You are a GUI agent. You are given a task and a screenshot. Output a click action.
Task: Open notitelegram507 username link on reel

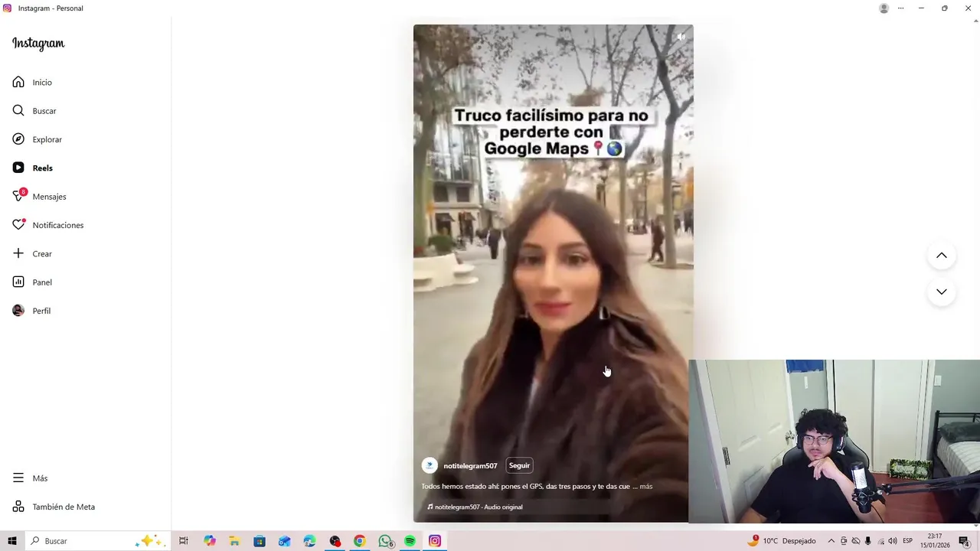point(470,466)
